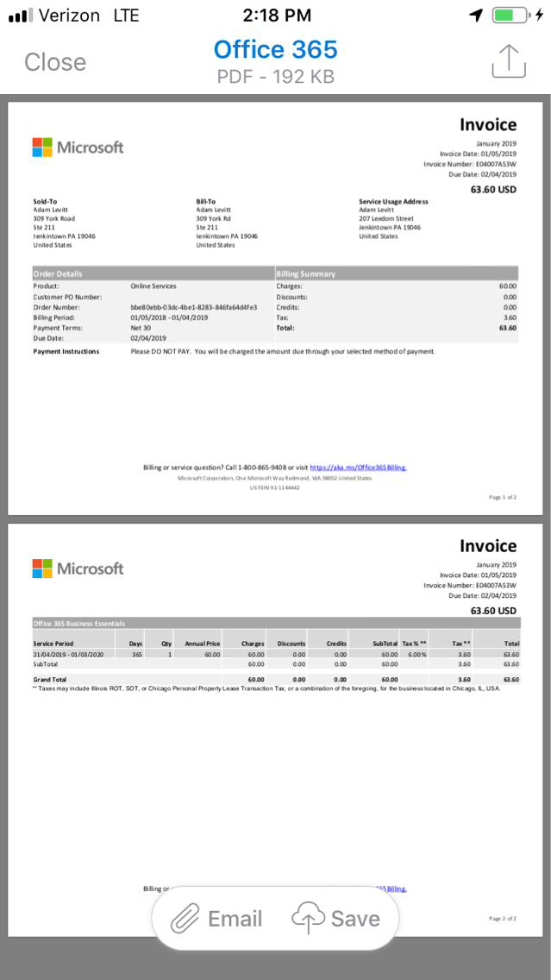
Task: Close the Office 365 PDF viewer
Action: click(x=55, y=62)
